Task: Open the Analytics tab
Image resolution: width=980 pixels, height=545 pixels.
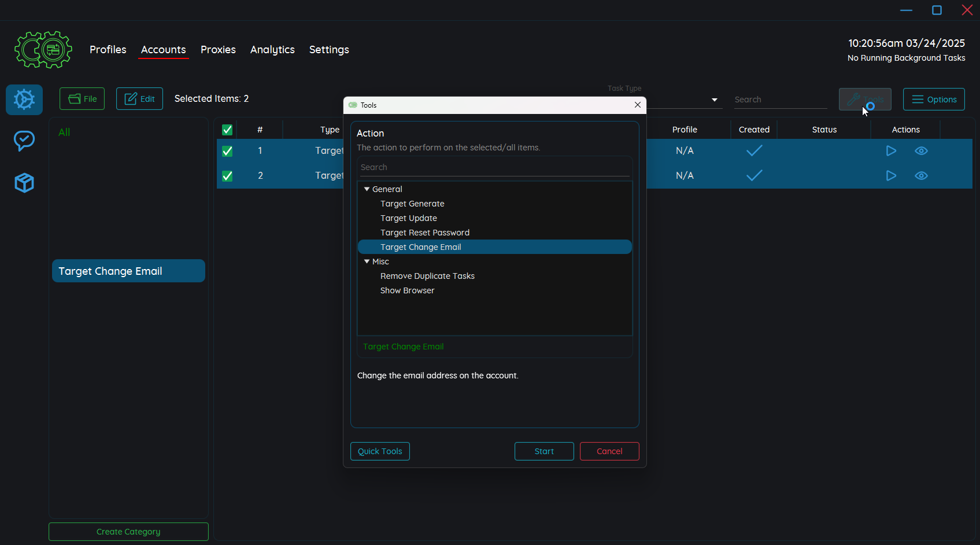Action: point(272,50)
